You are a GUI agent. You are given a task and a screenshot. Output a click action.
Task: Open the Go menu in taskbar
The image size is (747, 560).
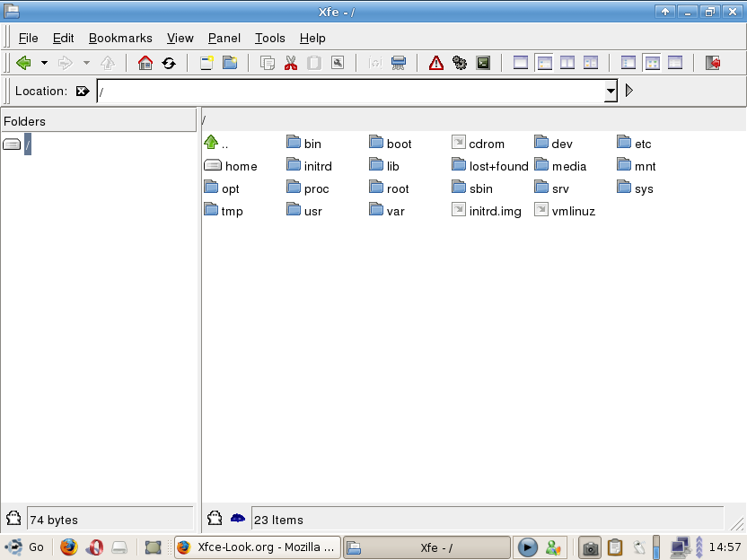tap(24, 547)
